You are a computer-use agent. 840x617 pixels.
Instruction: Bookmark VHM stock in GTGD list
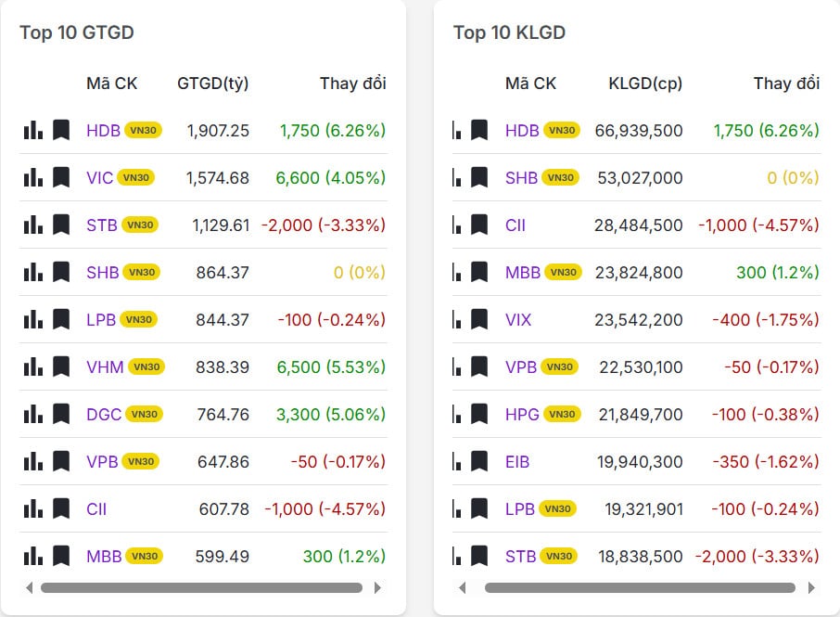(61, 366)
